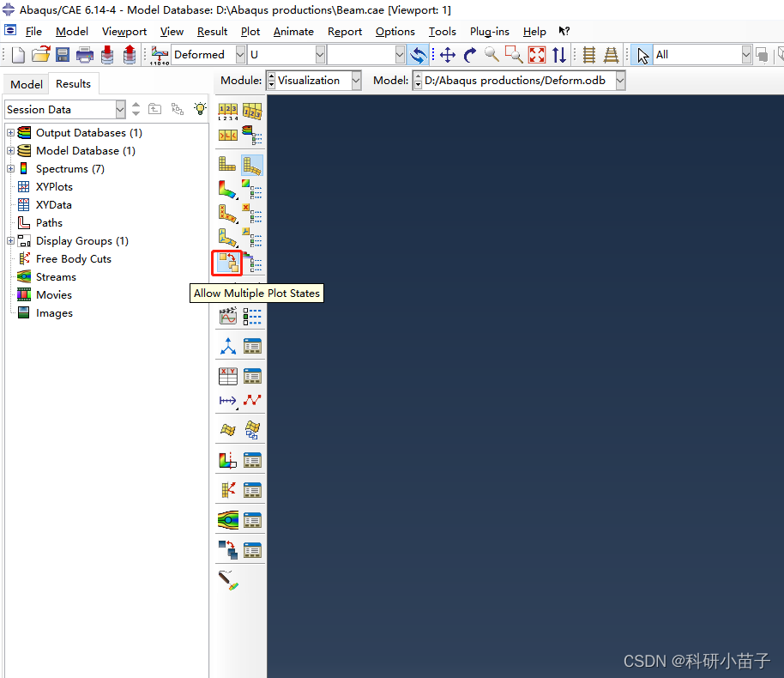The width and height of the screenshot is (784, 678).
Task: Click Animate Time History icon
Action: pyautogui.click(x=227, y=316)
